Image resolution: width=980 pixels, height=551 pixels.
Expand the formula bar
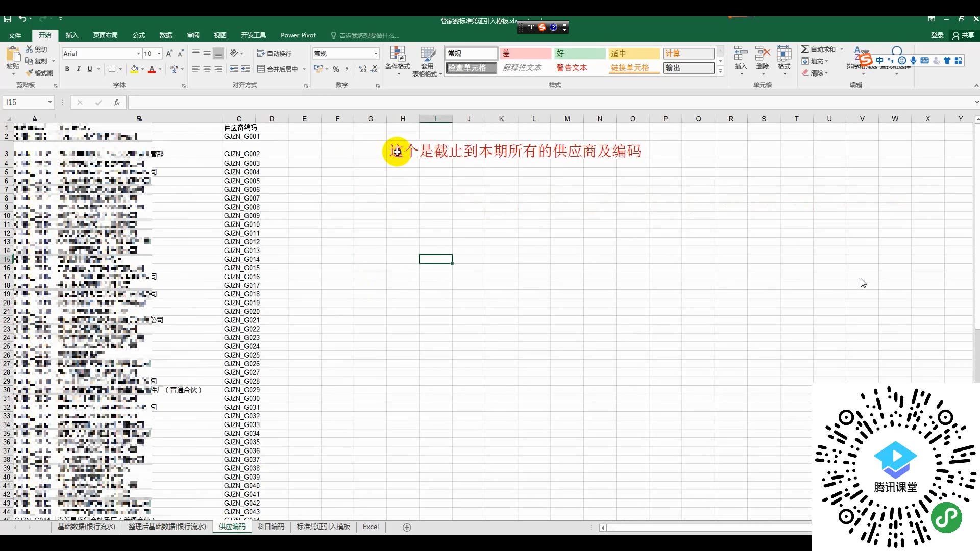976,102
